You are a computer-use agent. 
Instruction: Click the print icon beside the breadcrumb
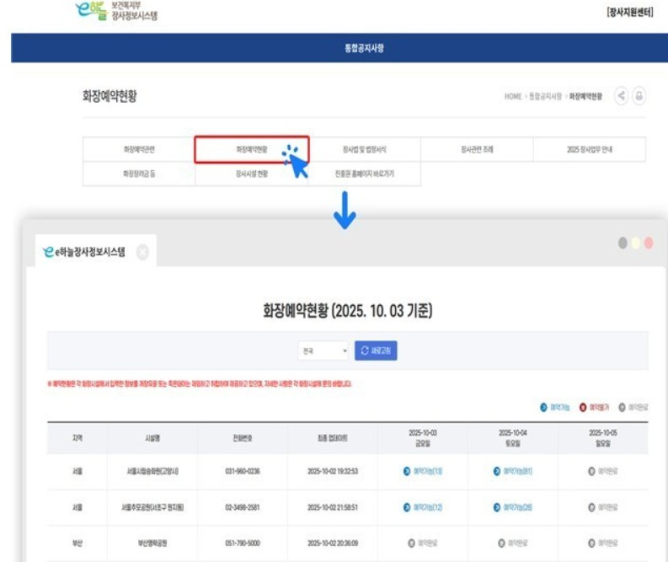click(x=639, y=96)
